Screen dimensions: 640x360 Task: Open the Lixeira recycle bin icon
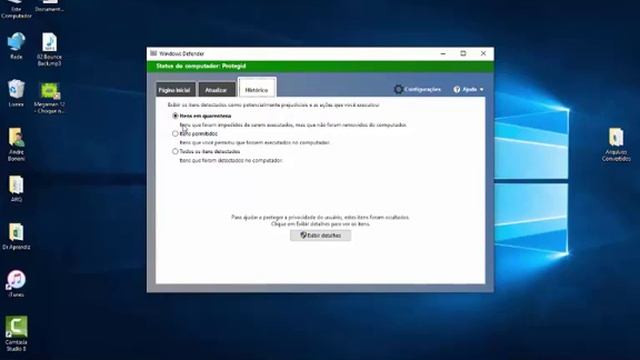[x=16, y=89]
